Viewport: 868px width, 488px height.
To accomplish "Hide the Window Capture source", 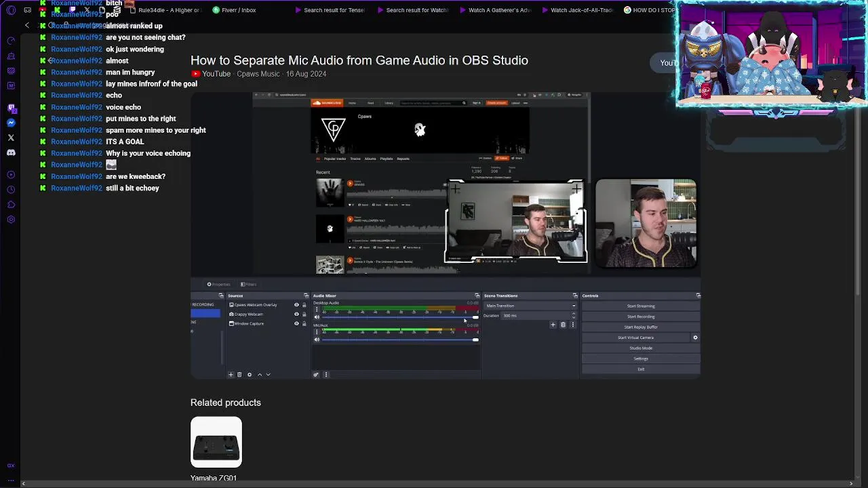I will coord(296,324).
